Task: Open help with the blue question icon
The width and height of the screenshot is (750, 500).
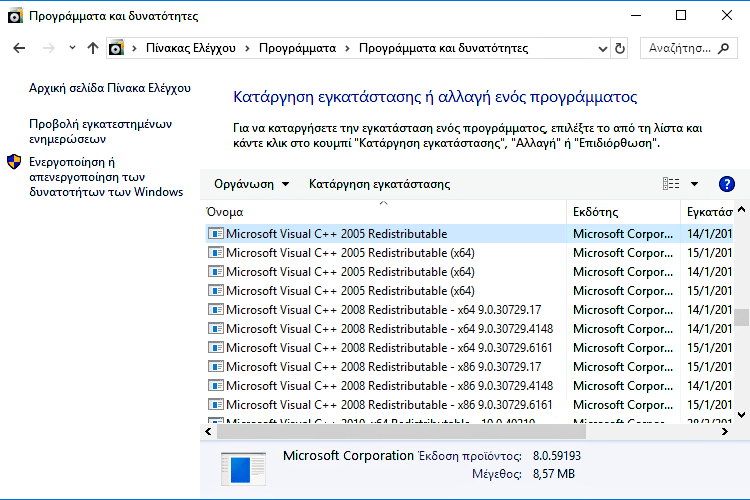Action: [x=727, y=184]
